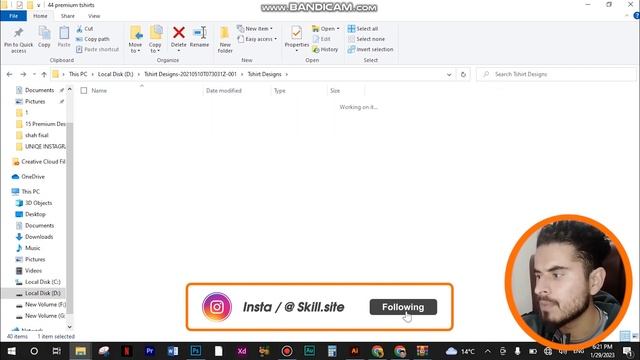Click navigation pane scrollbar up arrow
Screen dimensions: 640x360
coord(69,89)
